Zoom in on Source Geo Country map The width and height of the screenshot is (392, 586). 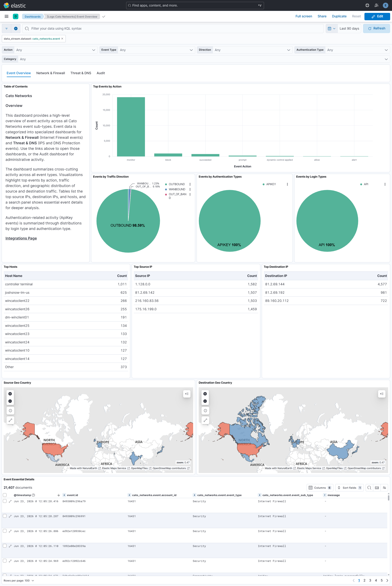coord(10,394)
